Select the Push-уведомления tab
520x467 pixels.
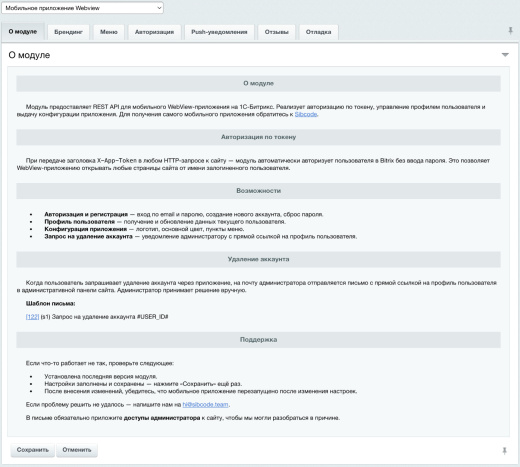pyautogui.click(x=219, y=32)
